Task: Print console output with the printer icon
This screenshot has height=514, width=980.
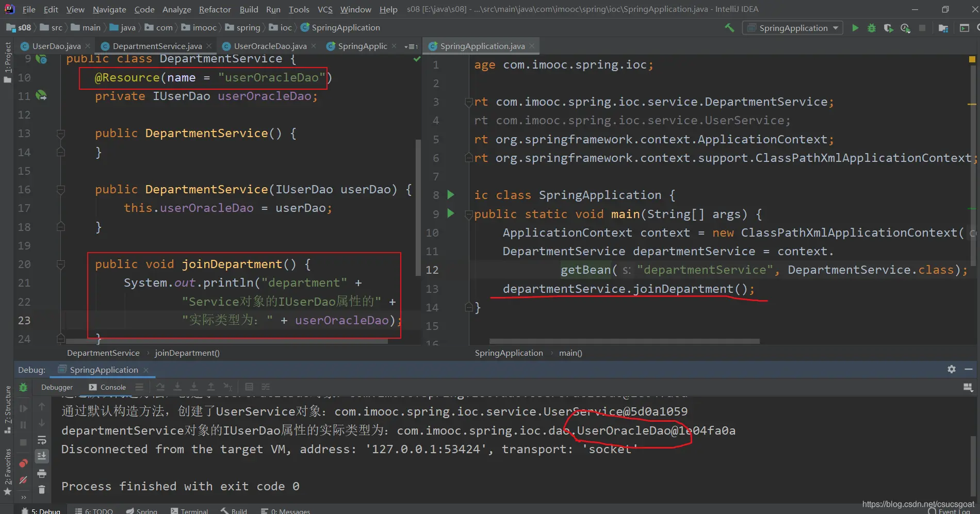Action: tap(42, 473)
